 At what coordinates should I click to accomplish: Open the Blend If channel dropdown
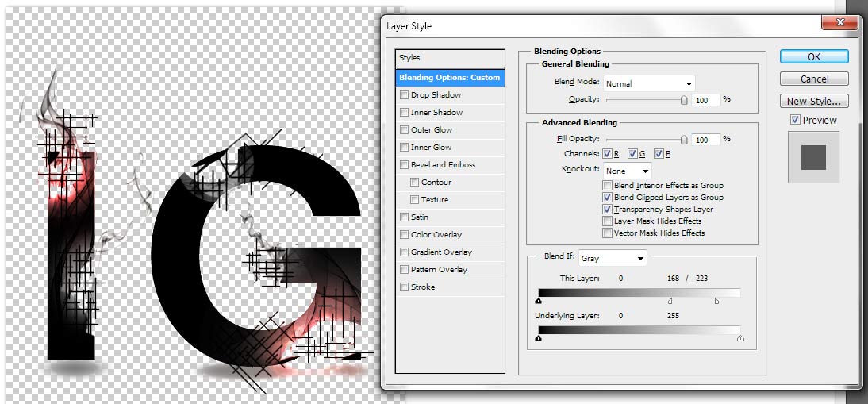[x=612, y=258]
